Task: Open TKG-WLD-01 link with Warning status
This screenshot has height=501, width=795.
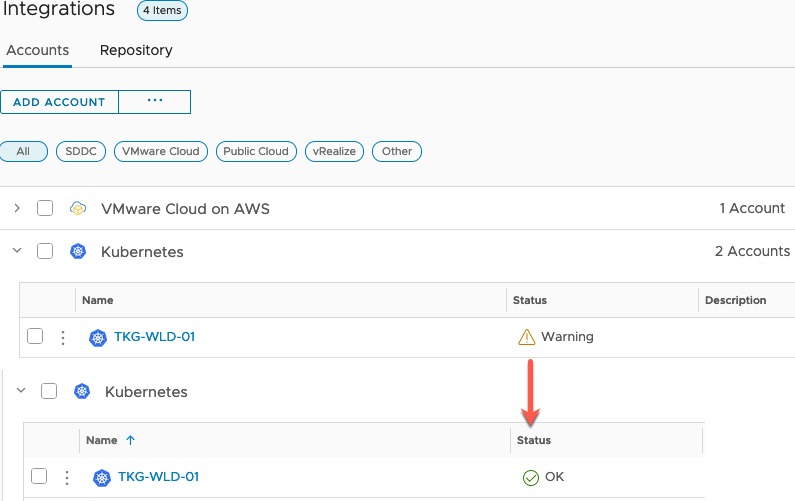Action: coord(155,336)
